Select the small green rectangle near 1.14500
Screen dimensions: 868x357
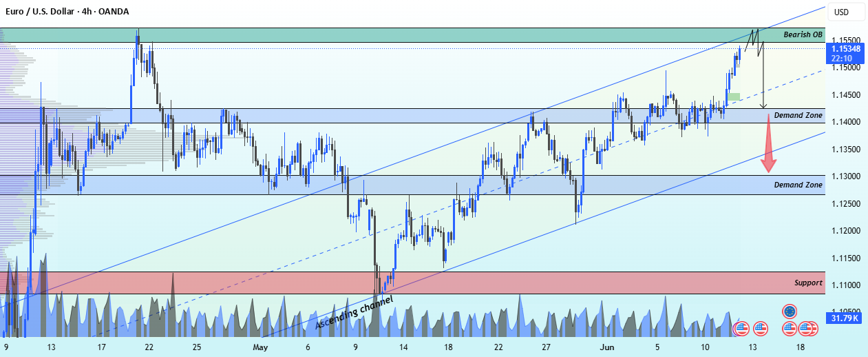tap(734, 96)
